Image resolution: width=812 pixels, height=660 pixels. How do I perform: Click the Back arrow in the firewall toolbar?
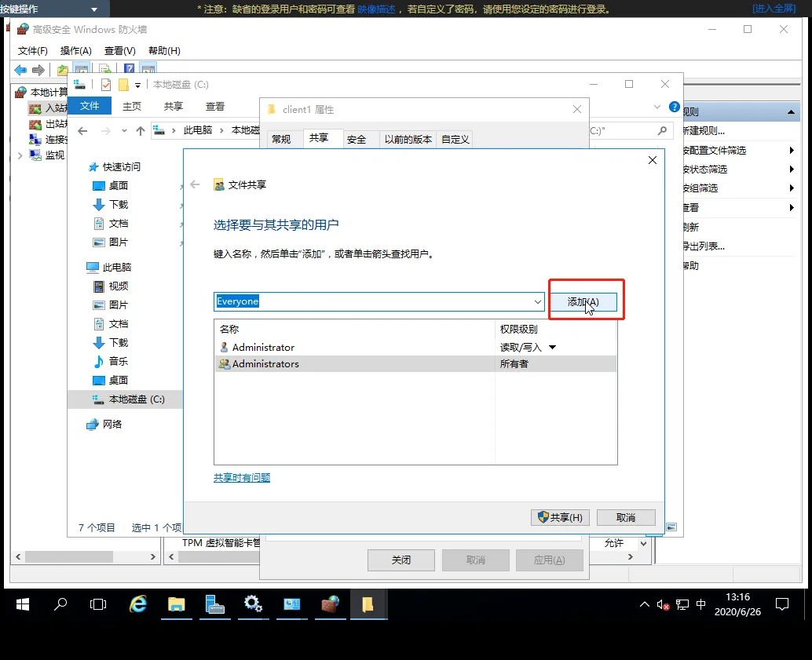pos(20,69)
